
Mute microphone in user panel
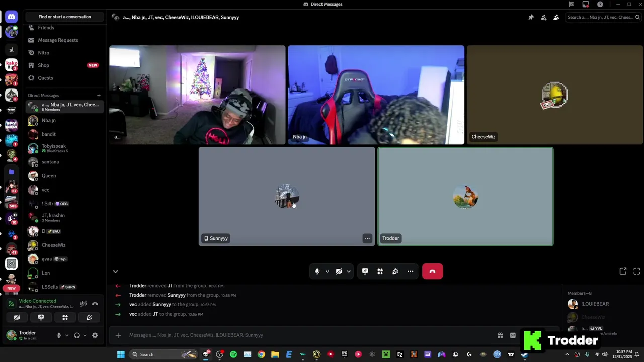59,335
